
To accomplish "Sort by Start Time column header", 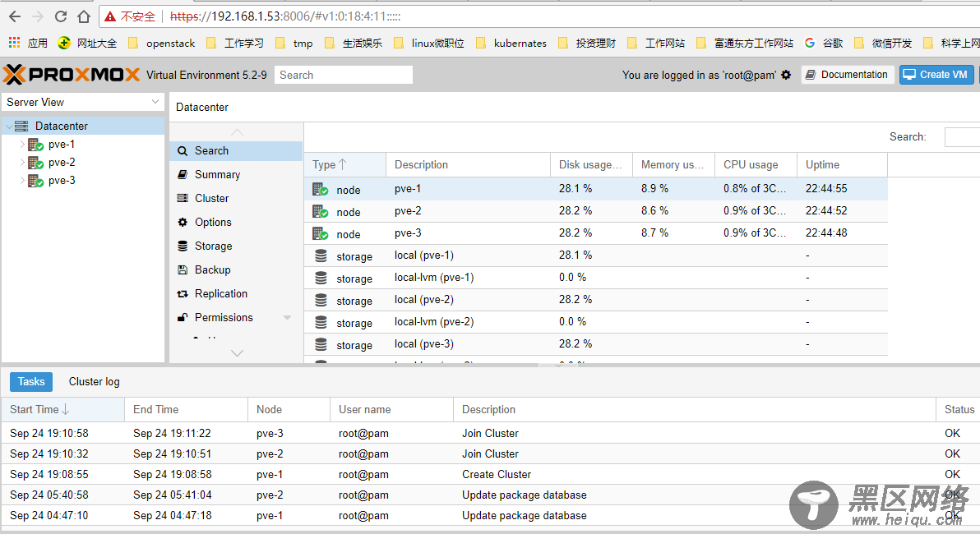I will pyautogui.click(x=63, y=410).
